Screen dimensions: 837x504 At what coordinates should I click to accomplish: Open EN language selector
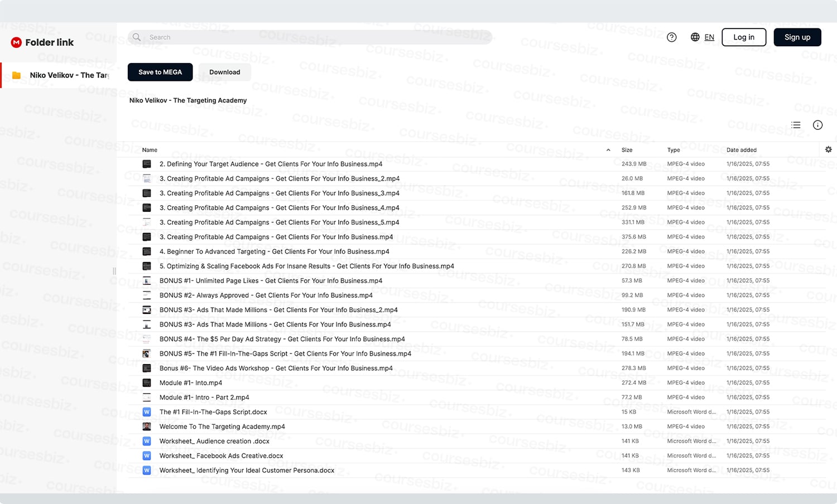point(709,37)
